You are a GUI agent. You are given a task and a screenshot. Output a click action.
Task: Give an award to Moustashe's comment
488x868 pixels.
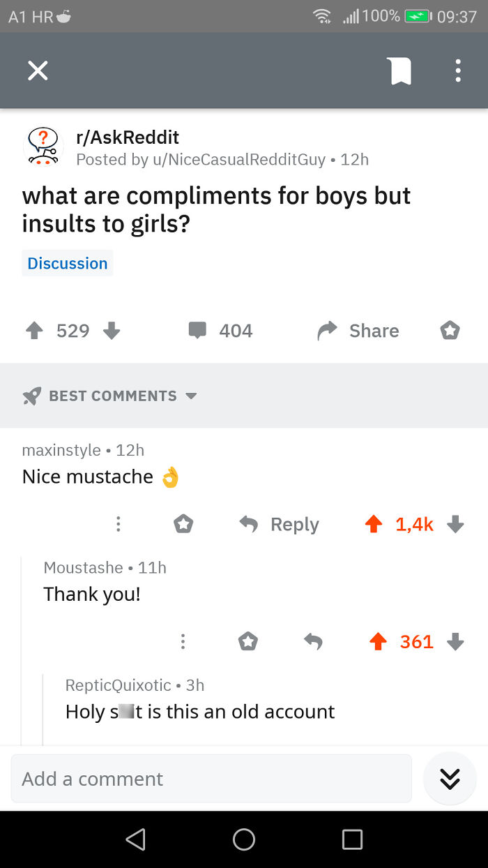pos(247,641)
